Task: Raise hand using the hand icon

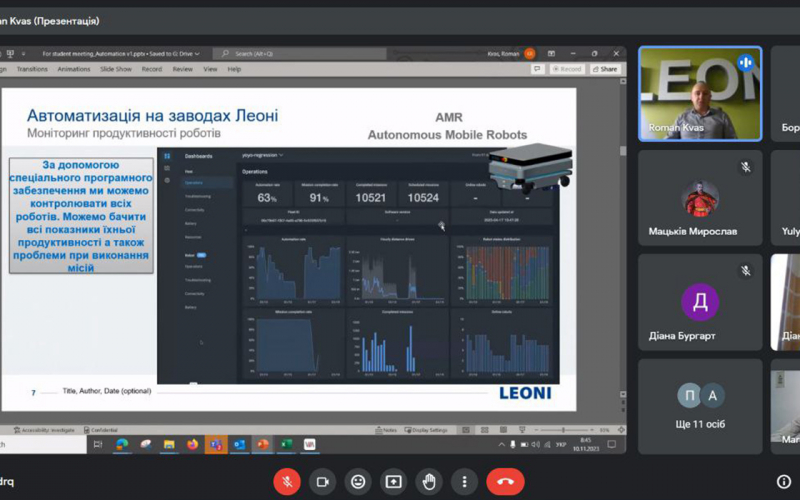Action: [429, 482]
